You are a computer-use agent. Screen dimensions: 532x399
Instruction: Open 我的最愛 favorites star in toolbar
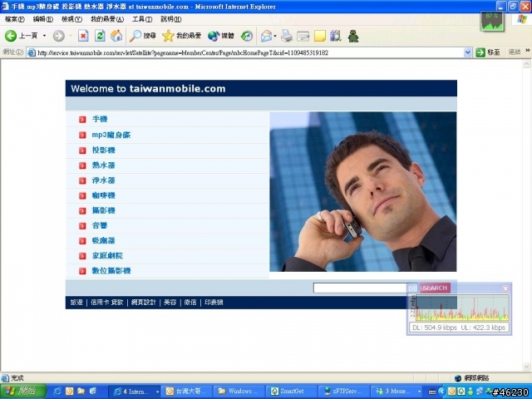click(x=181, y=36)
